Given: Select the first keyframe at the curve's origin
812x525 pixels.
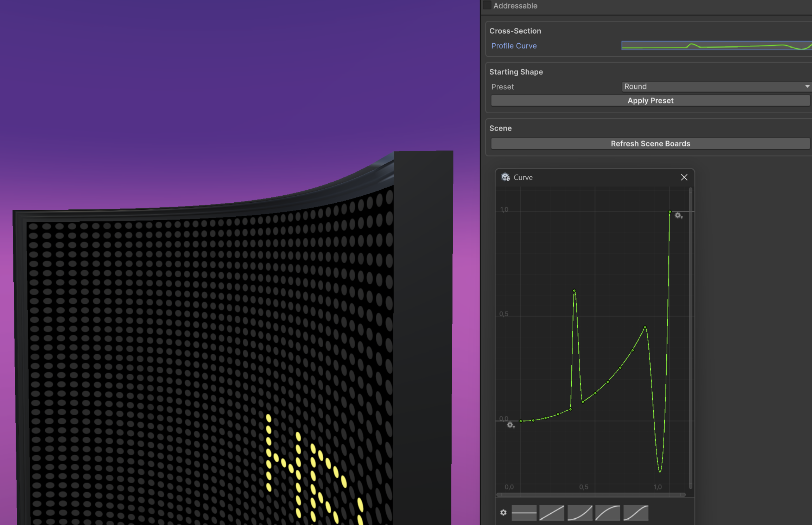Looking at the screenshot, I should click(x=521, y=421).
